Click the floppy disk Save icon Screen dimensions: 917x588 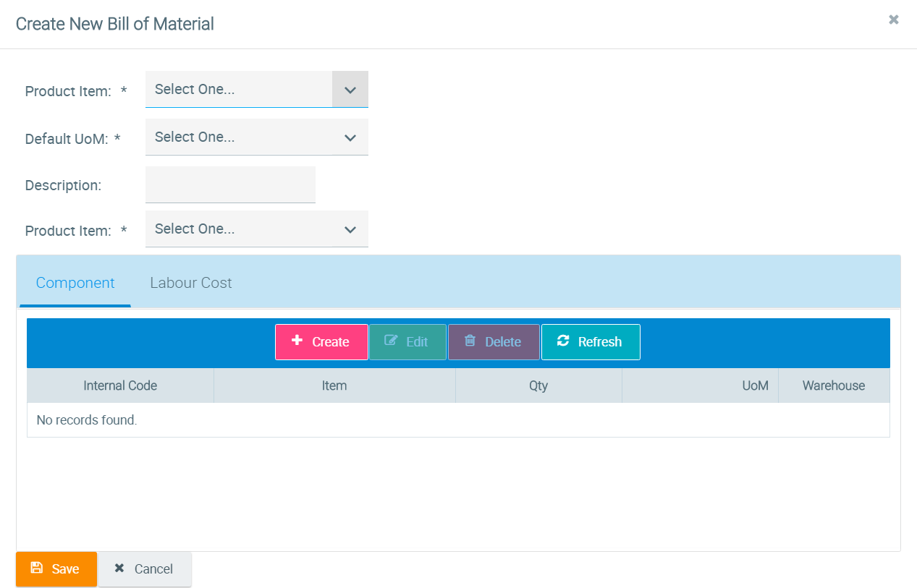click(x=36, y=568)
